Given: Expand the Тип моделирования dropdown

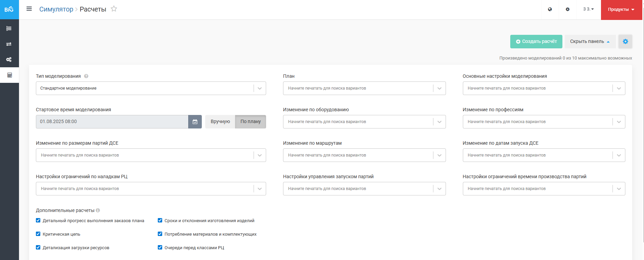Looking at the screenshot, I should coord(151,88).
